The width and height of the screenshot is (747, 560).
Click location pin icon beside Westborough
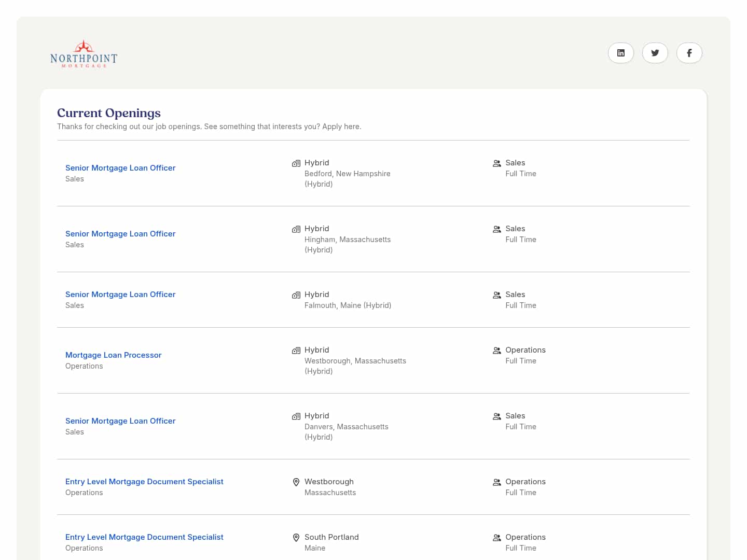click(296, 482)
